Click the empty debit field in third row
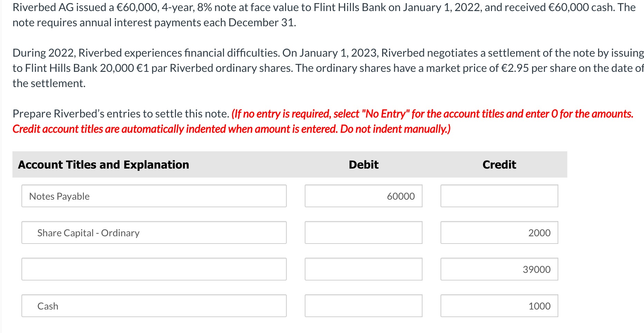The width and height of the screenshot is (644, 333). point(363,269)
